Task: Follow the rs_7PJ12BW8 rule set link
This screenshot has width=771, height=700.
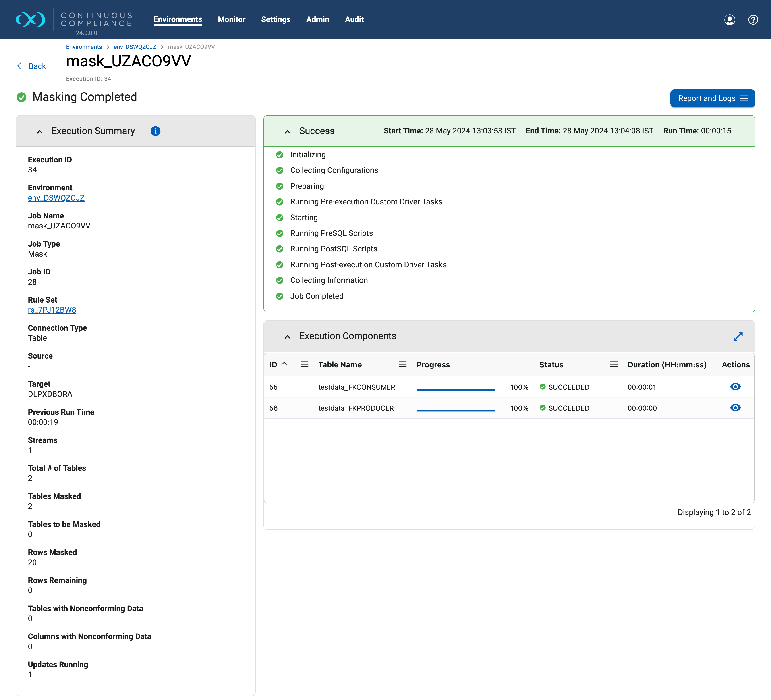Action: coord(52,310)
